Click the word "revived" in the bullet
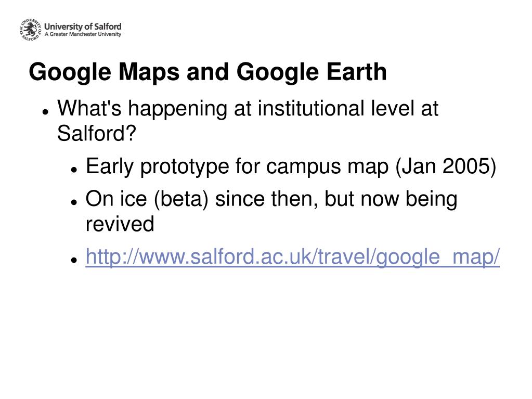This screenshot has width=532, height=399. click(120, 224)
